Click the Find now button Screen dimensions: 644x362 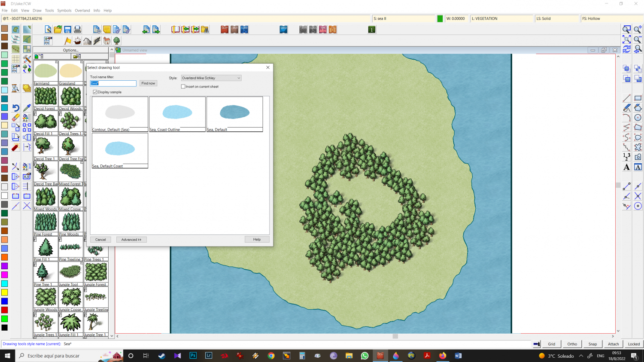(148, 83)
